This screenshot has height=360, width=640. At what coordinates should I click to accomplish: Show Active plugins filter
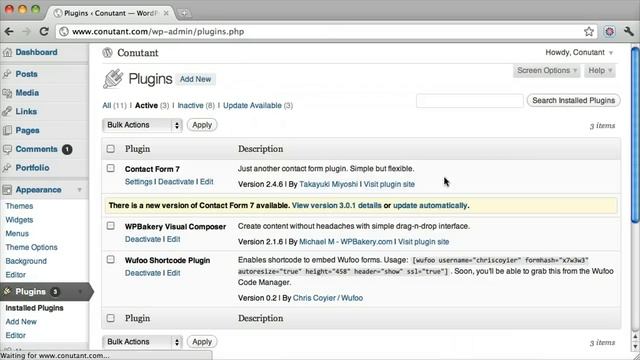click(146, 105)
